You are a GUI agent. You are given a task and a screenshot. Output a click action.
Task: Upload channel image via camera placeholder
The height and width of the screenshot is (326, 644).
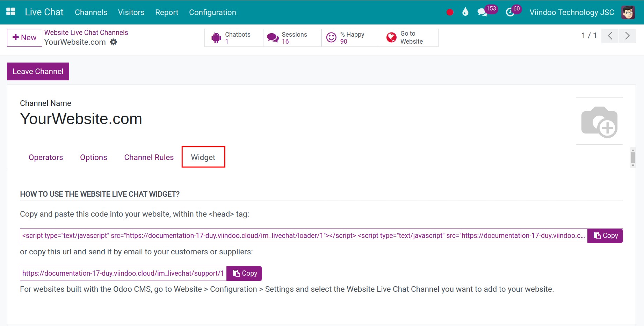point(599,121)
